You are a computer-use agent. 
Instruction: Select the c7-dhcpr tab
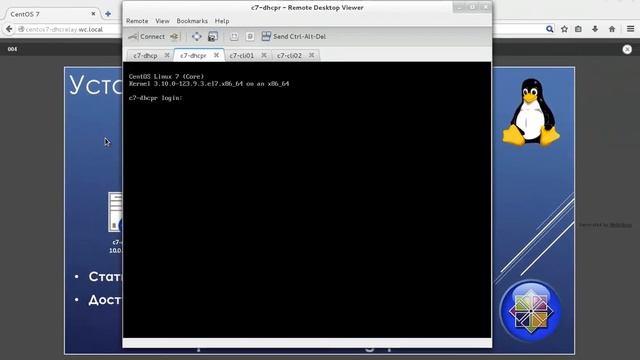click(x=193, y=55)
